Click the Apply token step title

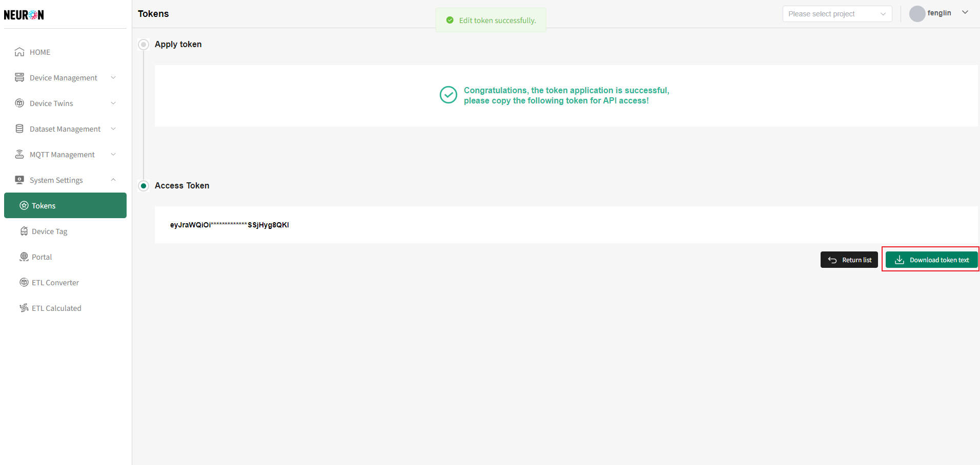pos(178,44)
